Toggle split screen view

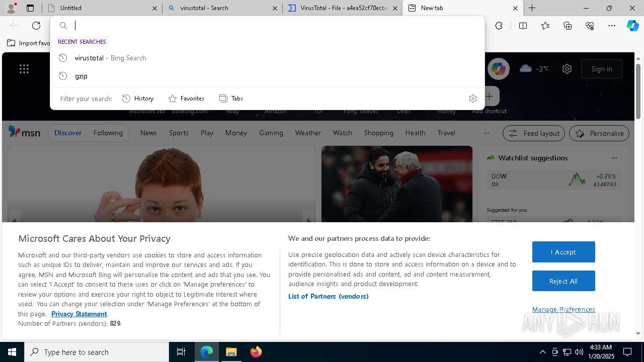tap(523, 26)
